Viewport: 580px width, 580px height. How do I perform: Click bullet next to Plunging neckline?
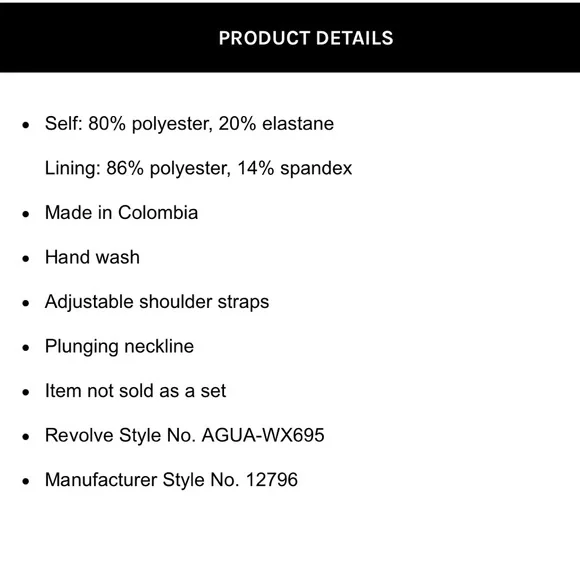26,347
